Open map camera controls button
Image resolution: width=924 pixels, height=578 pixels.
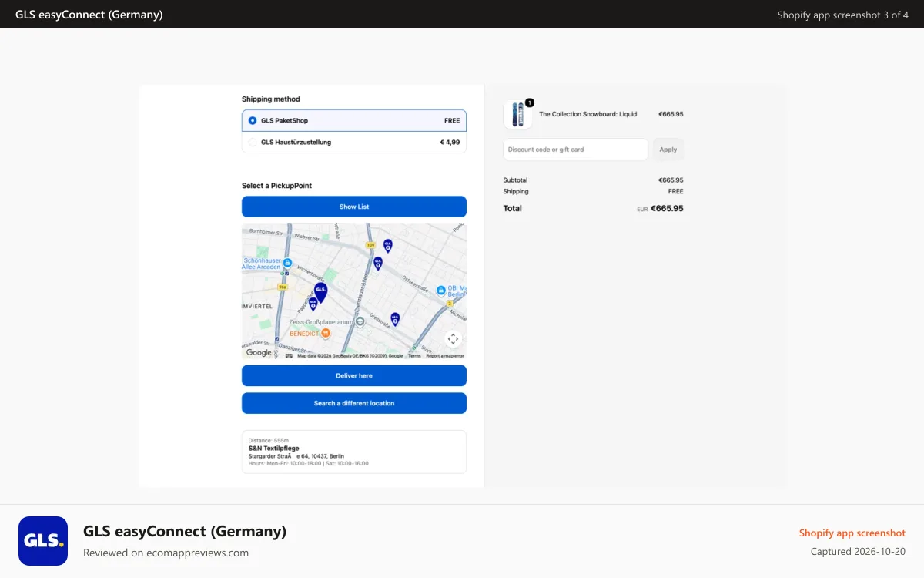(453, 339)
